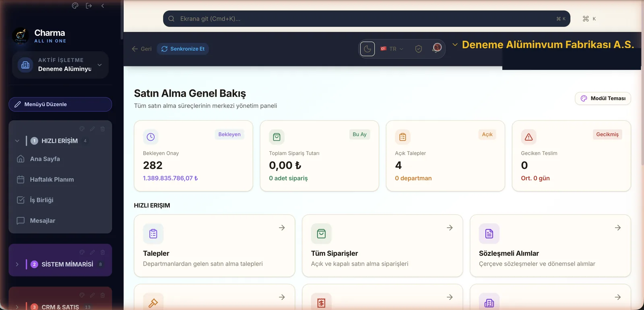
Task: Open the theme palette icon atop the sidebar
Action: [75, 6]
